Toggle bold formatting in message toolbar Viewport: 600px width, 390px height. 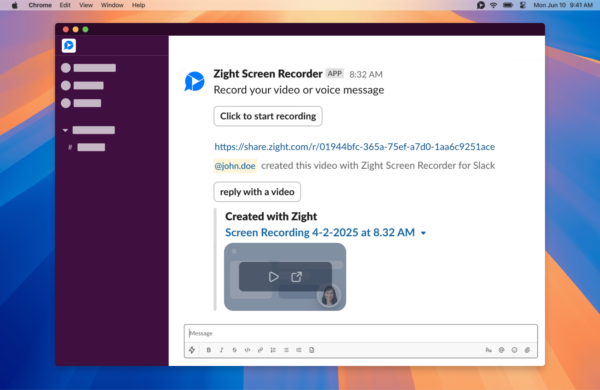209,350
